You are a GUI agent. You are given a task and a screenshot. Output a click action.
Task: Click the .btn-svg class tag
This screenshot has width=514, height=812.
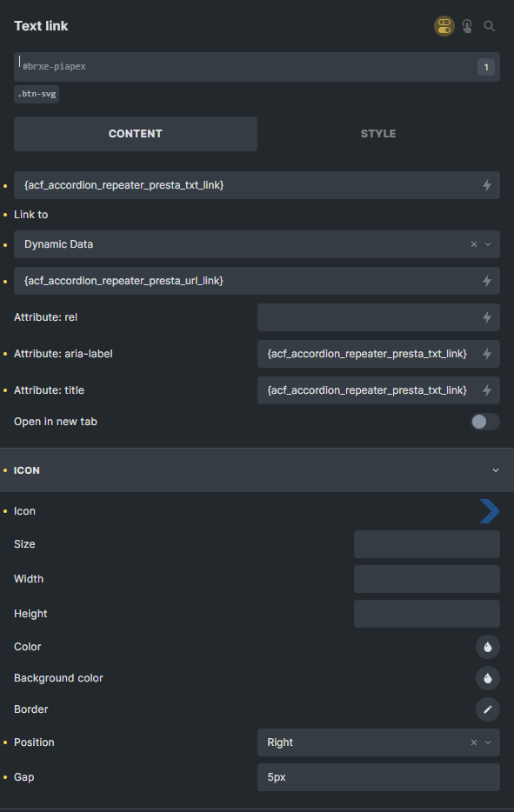[x=37, y=94]
